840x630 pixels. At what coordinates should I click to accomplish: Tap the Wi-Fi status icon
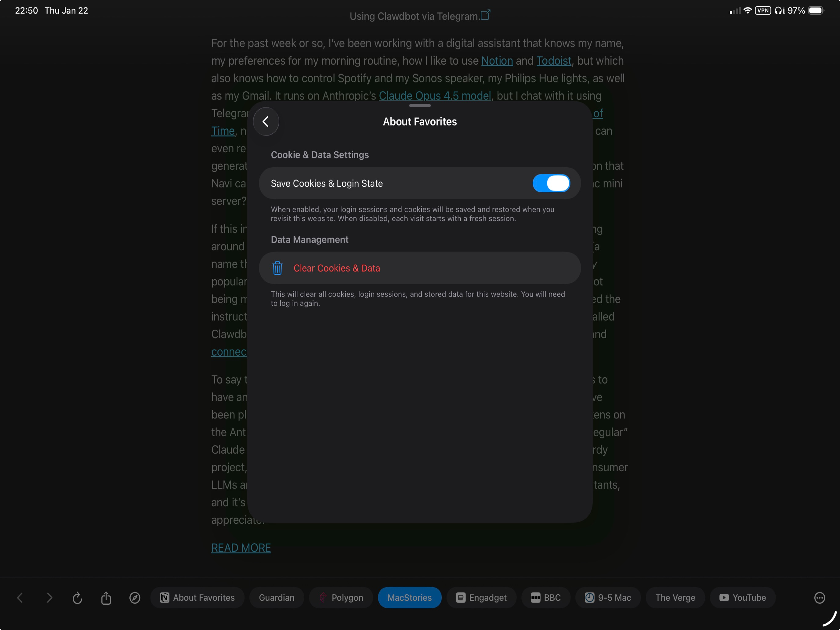[x=747, y=11]
